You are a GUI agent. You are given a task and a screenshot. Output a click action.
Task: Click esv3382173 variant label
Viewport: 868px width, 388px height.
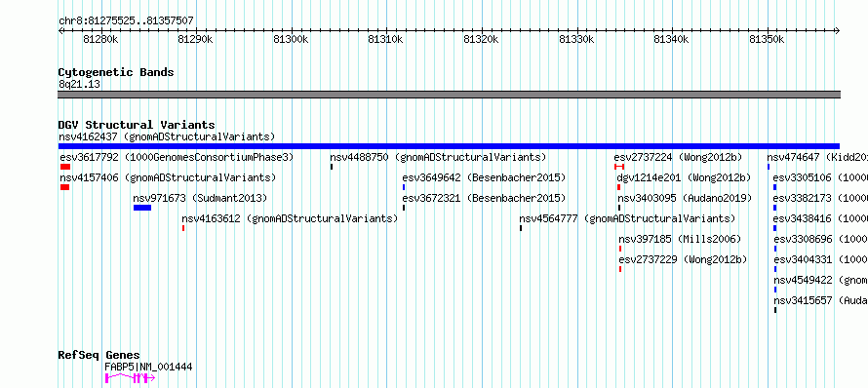click(x=820, y=198)
